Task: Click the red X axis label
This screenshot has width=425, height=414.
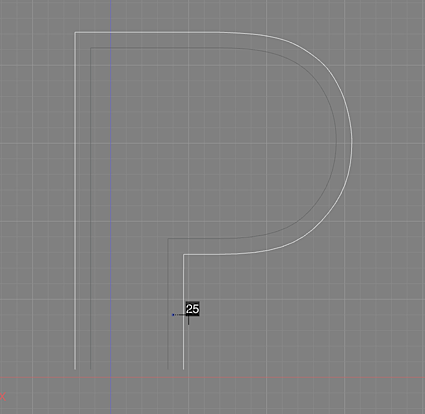Action: tap(3, 397)
